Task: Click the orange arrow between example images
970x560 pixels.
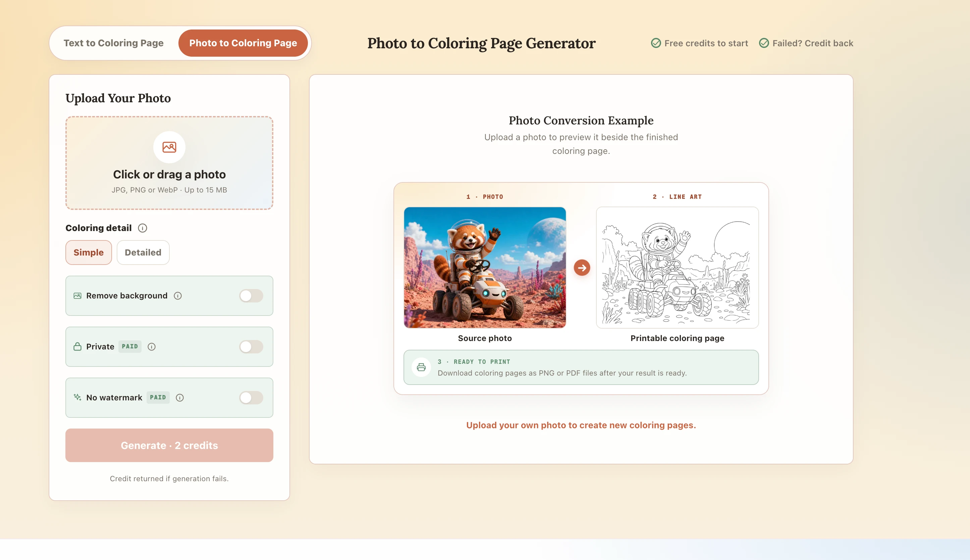Action: [x=582, y=268]
